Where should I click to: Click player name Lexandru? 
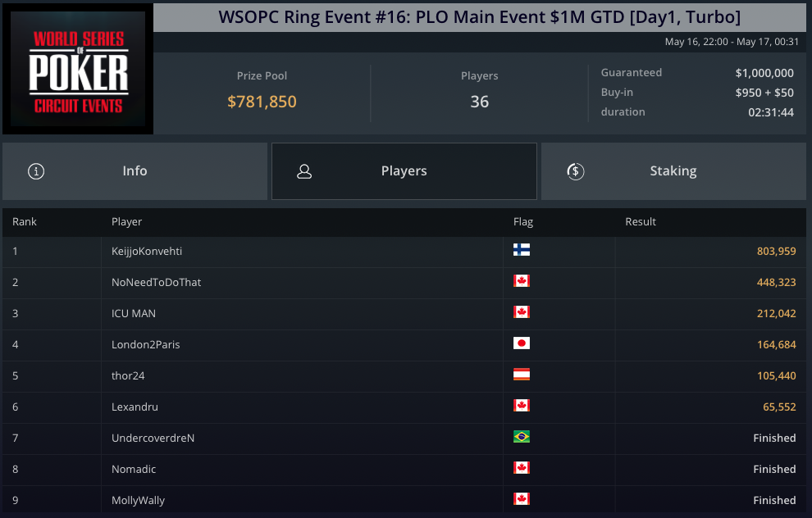pyautogui.click(x=134, y=407)
